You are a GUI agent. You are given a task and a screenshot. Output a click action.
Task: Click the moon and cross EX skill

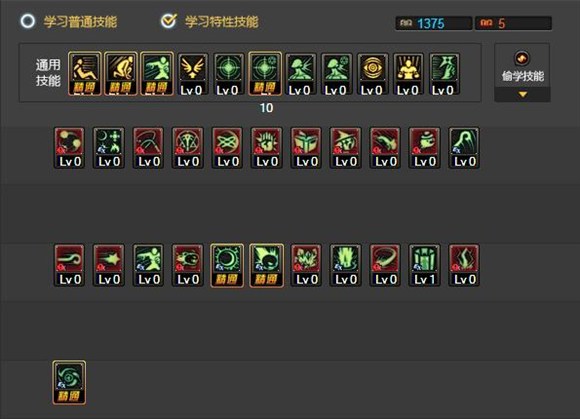[x=109, y=148]
